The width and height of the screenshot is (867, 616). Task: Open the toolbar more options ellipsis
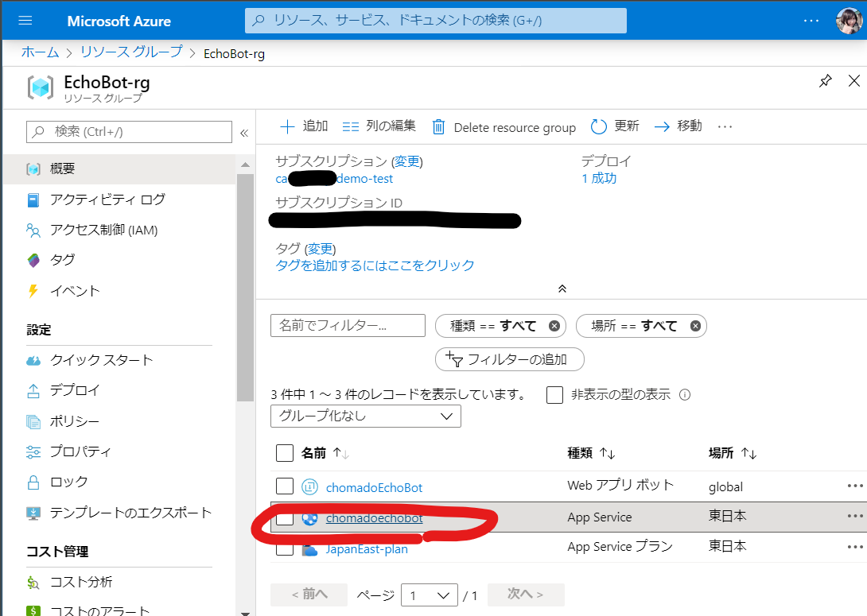[725, 127]
